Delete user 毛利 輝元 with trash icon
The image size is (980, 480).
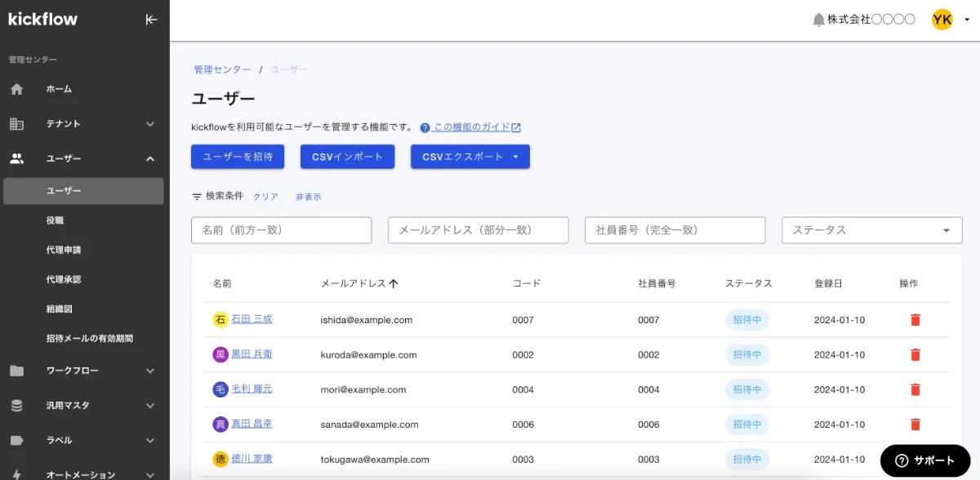pyautogui.click(x=915, y=389)
